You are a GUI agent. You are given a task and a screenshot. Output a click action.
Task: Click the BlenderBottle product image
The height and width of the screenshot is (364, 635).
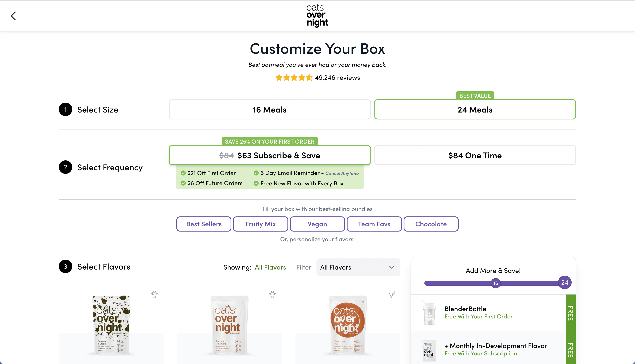(429, 313)
